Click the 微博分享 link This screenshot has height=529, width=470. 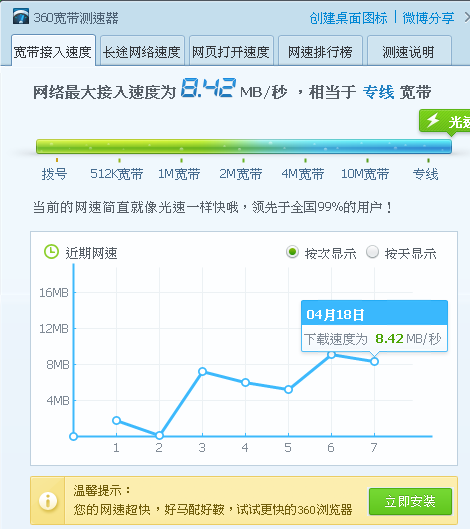(428, 18)
